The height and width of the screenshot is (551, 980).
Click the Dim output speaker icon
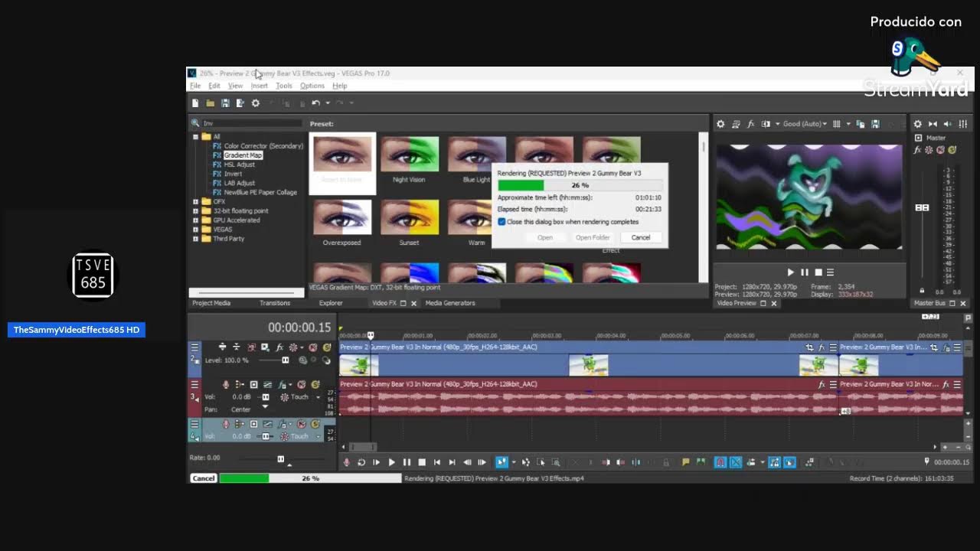(x=948, y=124)
